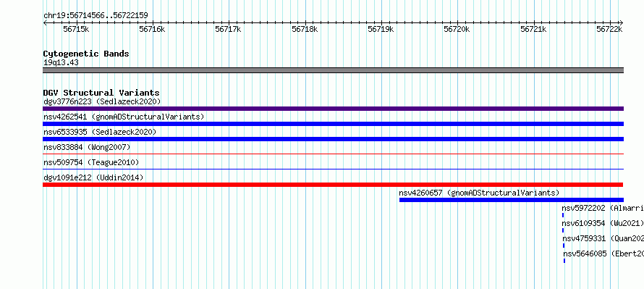Viewport: 644px width, 289px height.
Task: Open the nsv5972202 variant label
Action: point(603,208)
